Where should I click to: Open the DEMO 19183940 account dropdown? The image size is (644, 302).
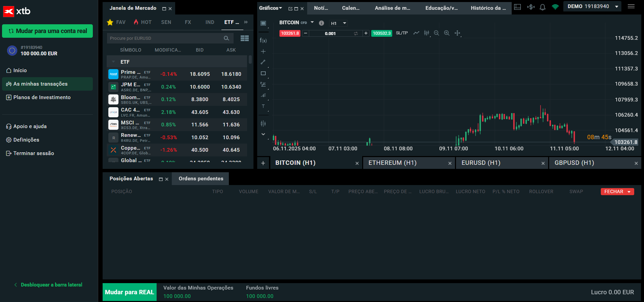pos(592,6)
